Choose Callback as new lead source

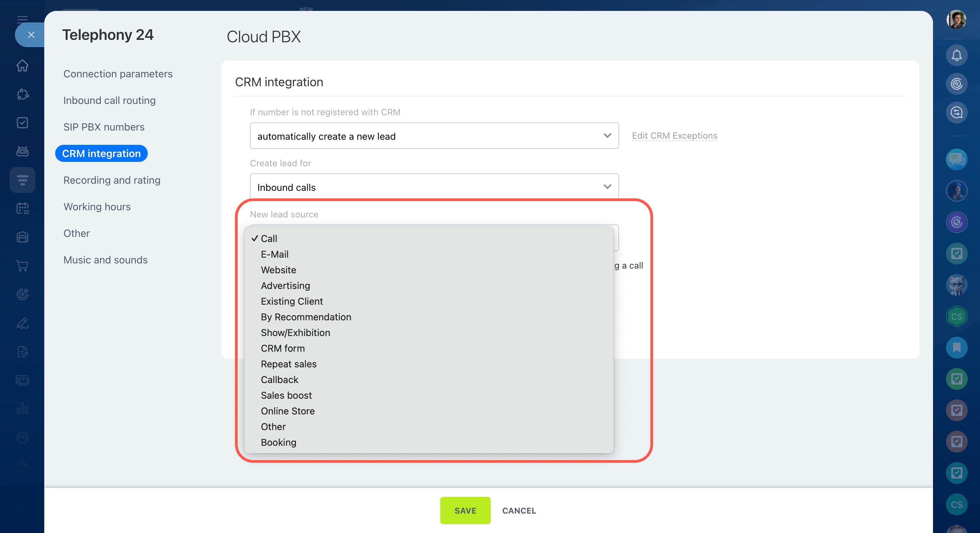(279, 380)
